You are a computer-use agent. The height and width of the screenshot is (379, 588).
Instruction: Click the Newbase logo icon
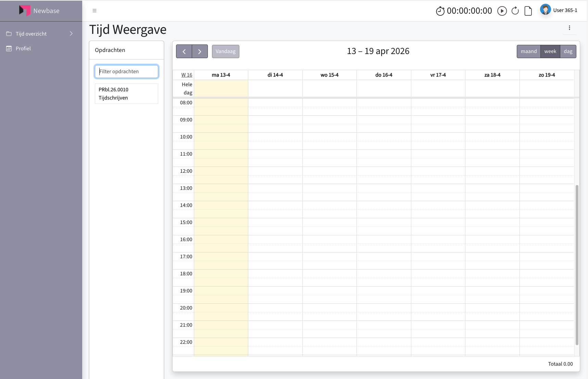[x=25, y=11]
